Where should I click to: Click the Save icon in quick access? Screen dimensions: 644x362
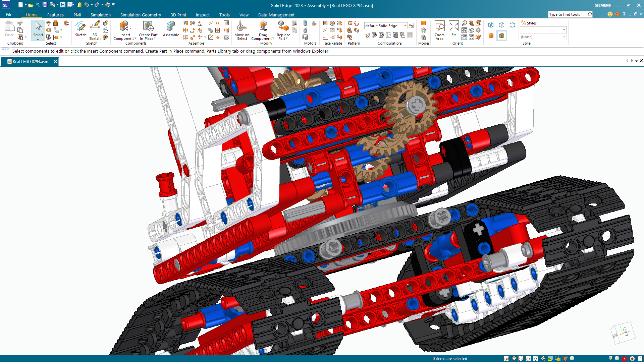coord(45,5)
